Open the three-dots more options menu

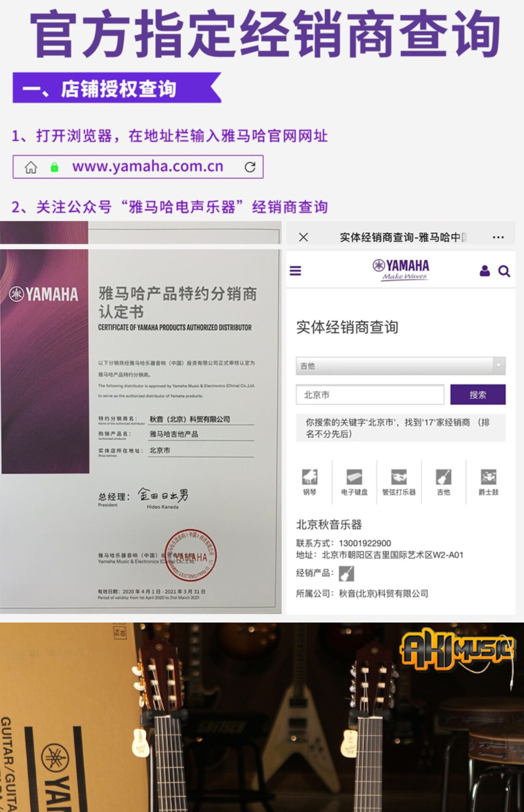pyautogui.click(x=498, y=237)
